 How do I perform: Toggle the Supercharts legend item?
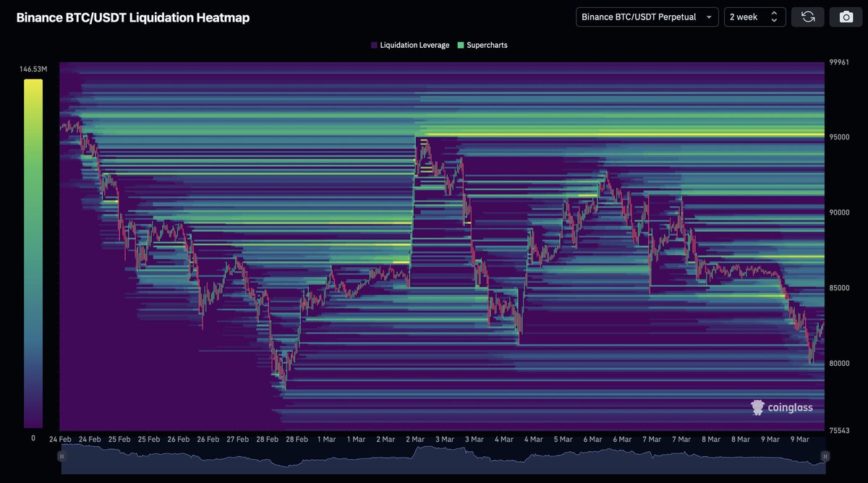coord(482,45)
